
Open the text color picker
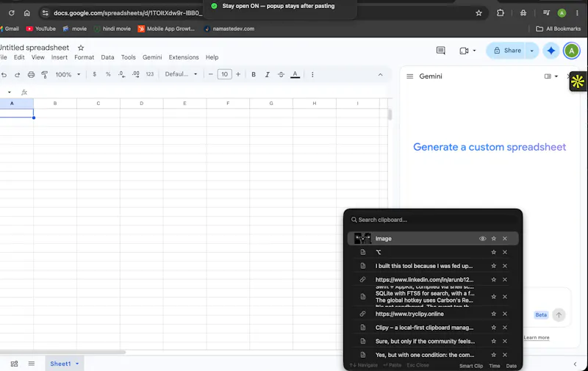click(295, 75)
